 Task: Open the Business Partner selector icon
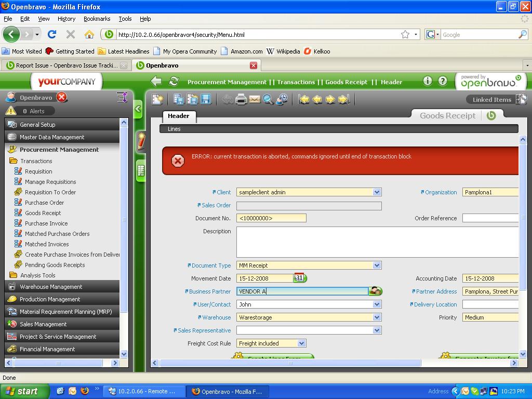[375, 291]
